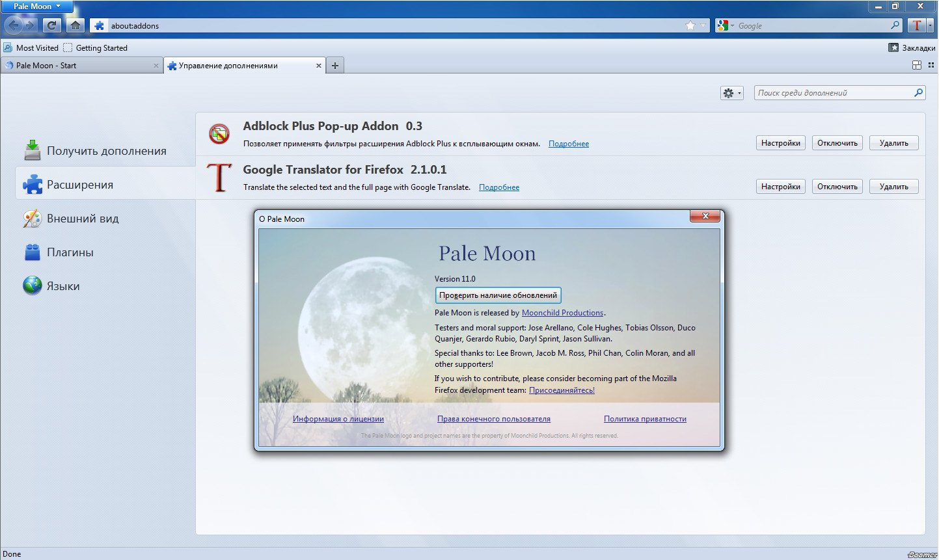939x560 pixels.
Task: Close the О Pale Moon dialog
Action: coord(705,217)
